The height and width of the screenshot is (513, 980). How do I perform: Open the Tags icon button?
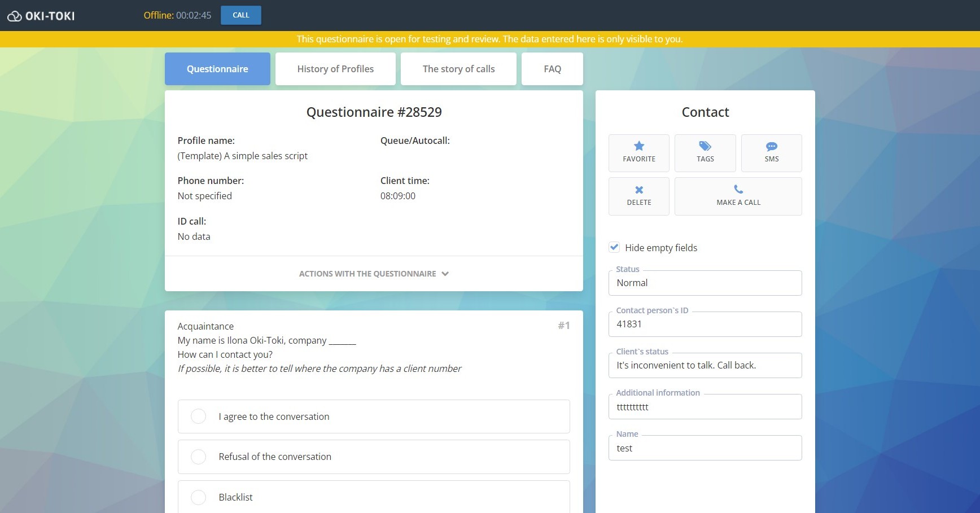(705, 146)
